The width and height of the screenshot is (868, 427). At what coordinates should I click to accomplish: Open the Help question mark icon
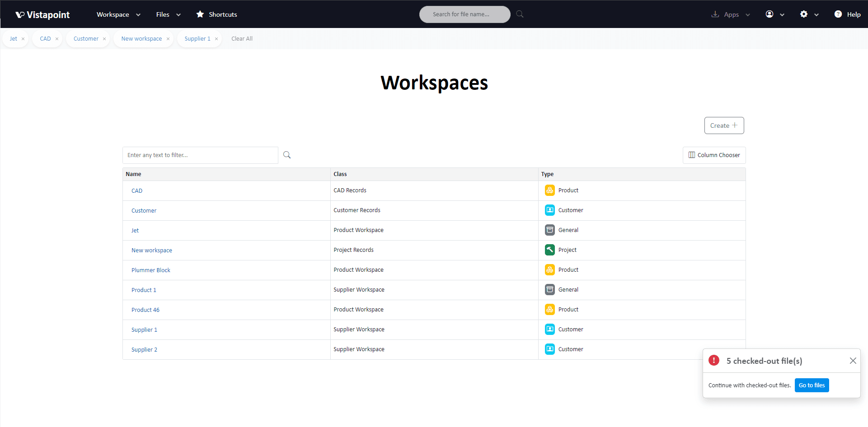pos(838,14)
